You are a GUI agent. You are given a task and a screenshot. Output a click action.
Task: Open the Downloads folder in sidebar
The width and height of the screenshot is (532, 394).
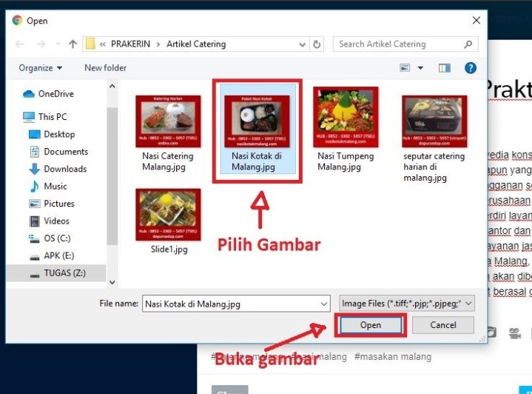point(65,169)
